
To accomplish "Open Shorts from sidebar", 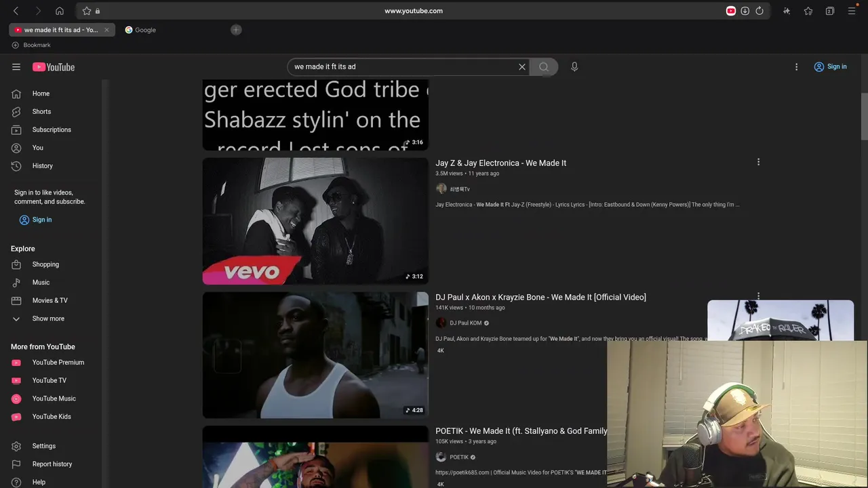I will (41, 112).
